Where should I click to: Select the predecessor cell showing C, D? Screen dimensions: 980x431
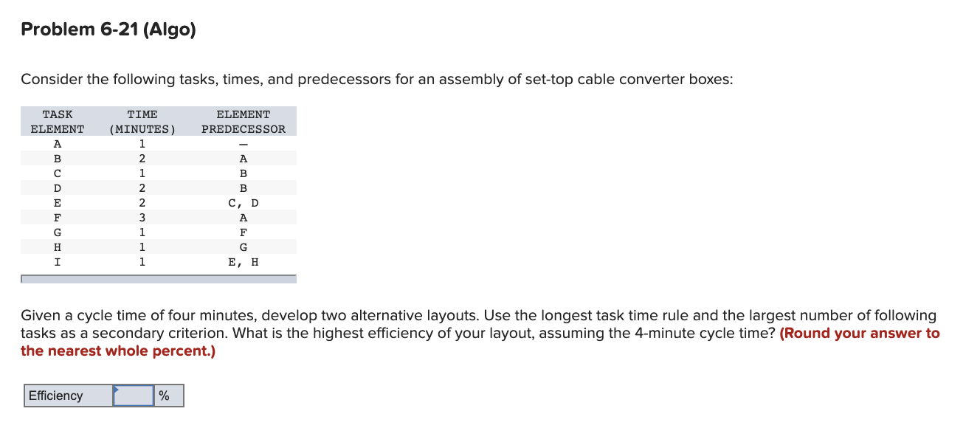click(x=244, y=202)
